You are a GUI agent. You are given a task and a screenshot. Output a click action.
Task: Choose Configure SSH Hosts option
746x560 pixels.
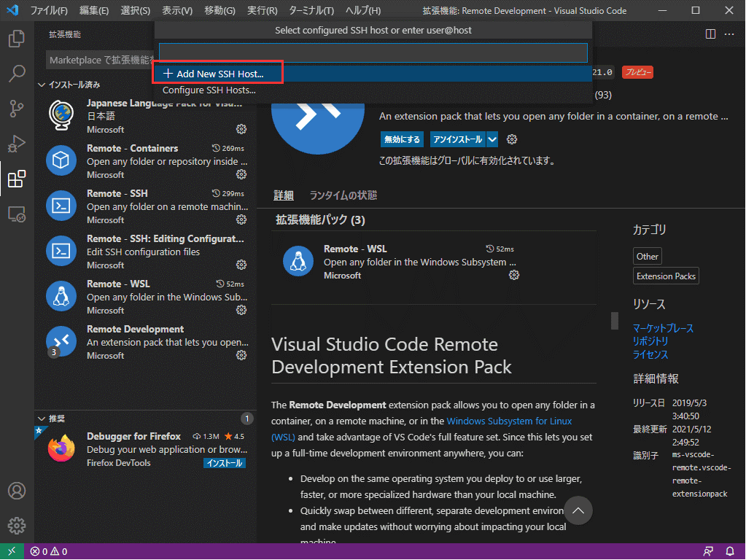(x=373, y=90)
